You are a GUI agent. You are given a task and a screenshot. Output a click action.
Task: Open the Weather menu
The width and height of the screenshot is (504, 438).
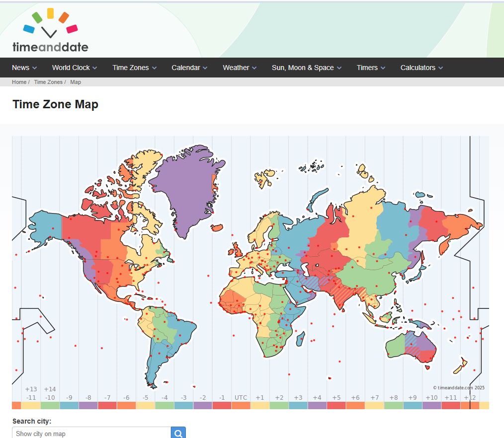(x=240, y=68)
